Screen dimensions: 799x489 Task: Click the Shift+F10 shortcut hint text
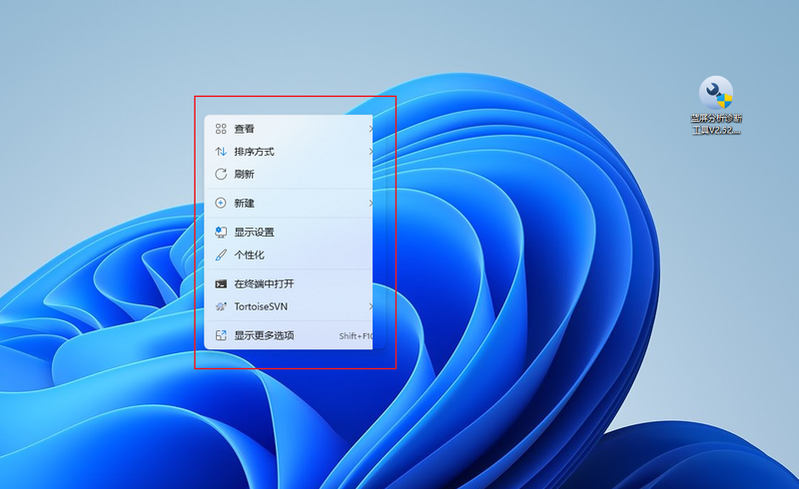(x=355, y=336)
